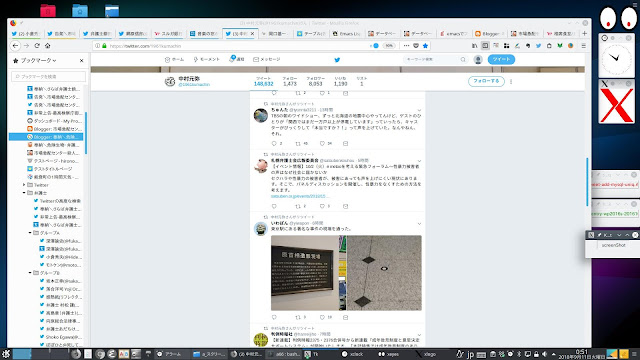Open a new browser tab with plus button
The image size is (640, 360).
tap(584, 33)
